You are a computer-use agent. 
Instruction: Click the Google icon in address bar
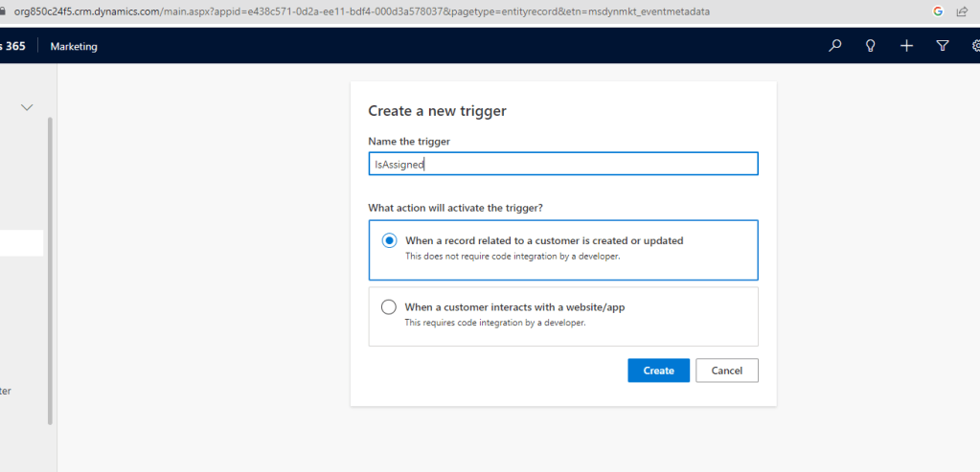[x=937, y=11]
